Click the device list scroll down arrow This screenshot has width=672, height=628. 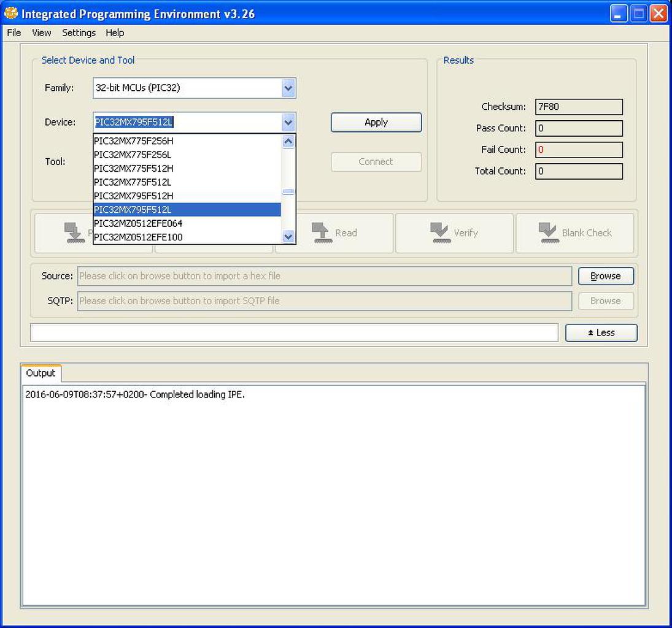[x=288, y=237]
